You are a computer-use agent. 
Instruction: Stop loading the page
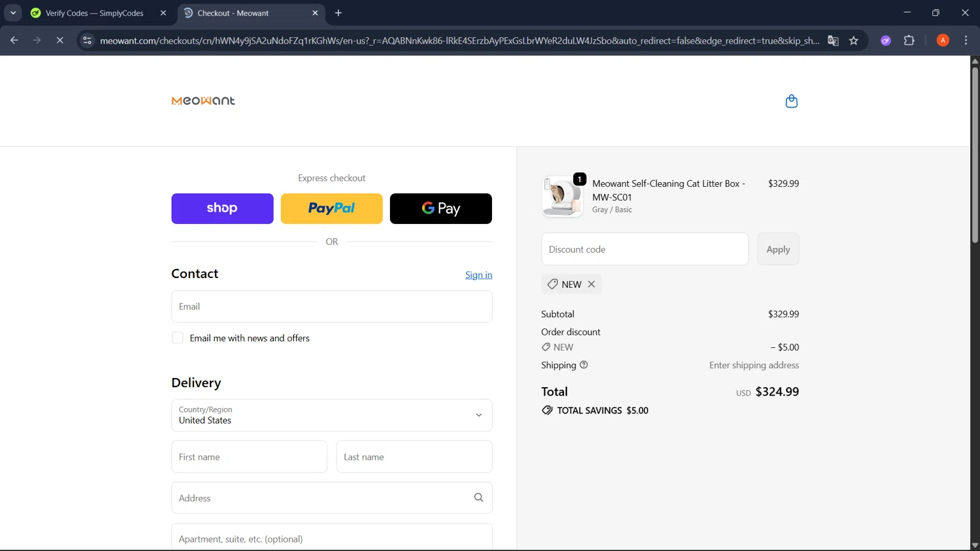click(x=59, y=40)
